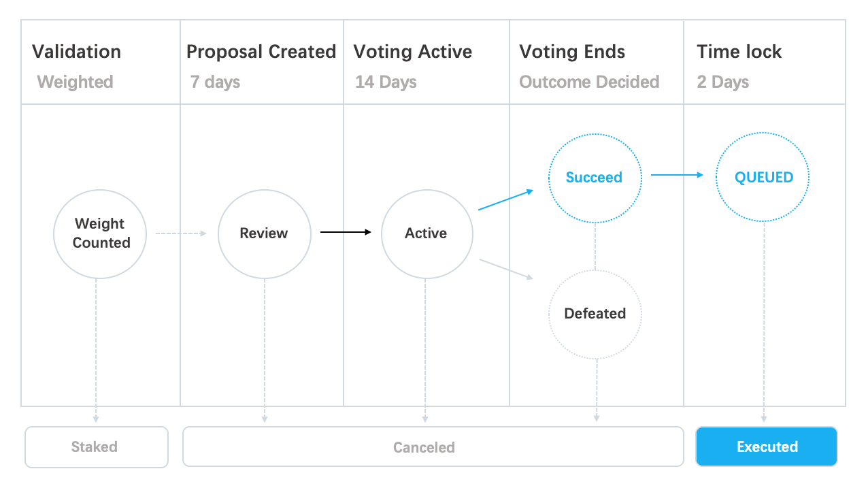Select the Review circle node

(264, 233)
